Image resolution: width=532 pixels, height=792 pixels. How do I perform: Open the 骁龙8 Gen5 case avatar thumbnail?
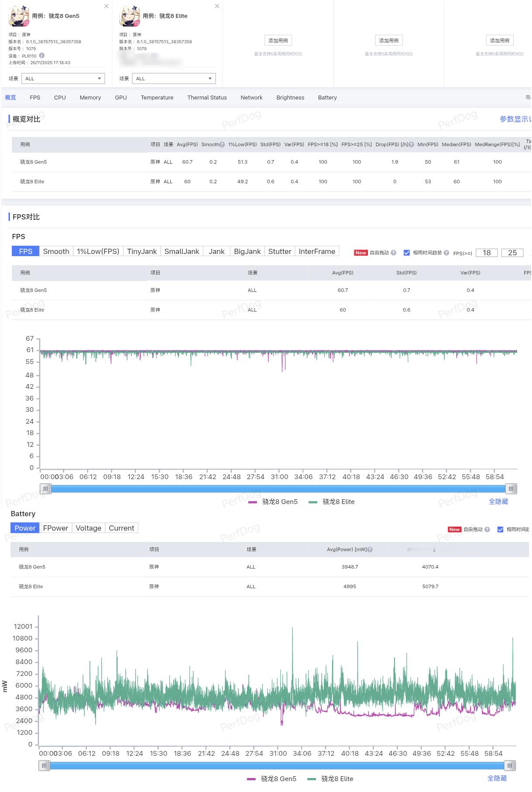19,16
